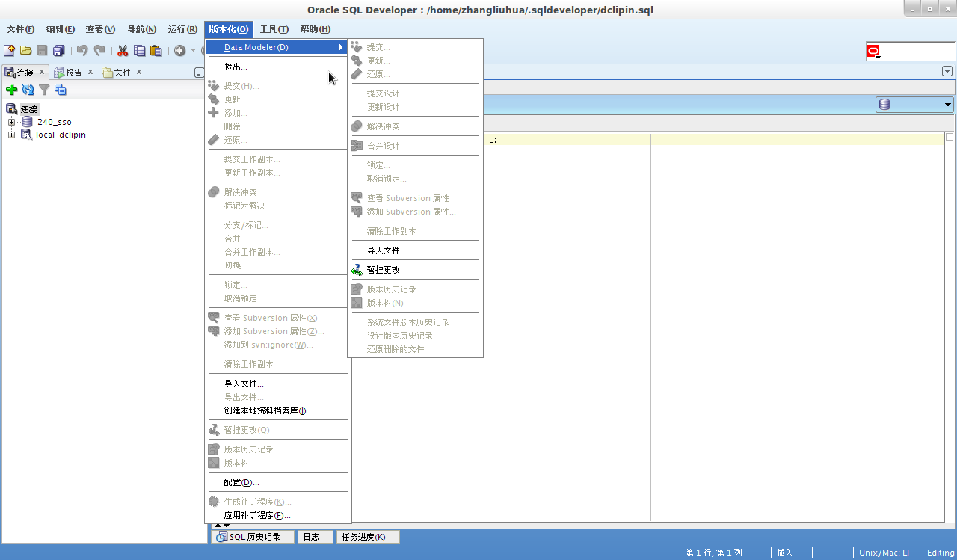This screenshot has width=957, height=560.
Task: Click the New file toolbar icon
Action: (10, 51)
